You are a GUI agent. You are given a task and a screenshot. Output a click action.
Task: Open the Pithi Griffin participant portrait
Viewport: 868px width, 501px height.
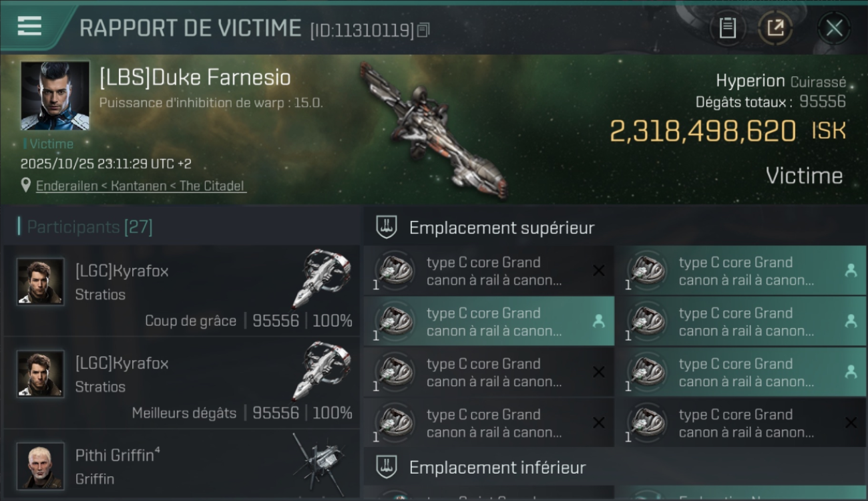pos(41,466)
